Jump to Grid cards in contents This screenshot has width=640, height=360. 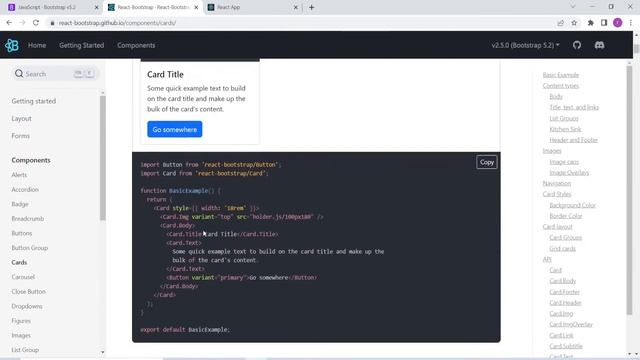point(562,249)
